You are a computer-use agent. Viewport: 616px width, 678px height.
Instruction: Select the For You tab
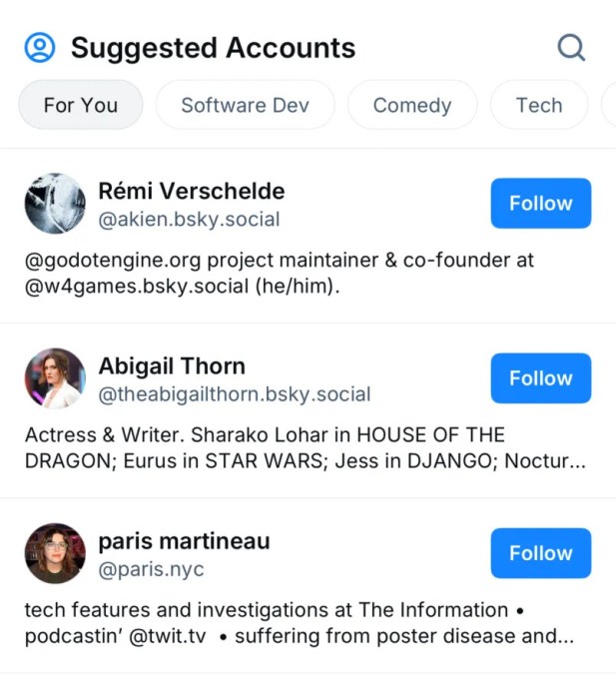(x=81, y=105)
